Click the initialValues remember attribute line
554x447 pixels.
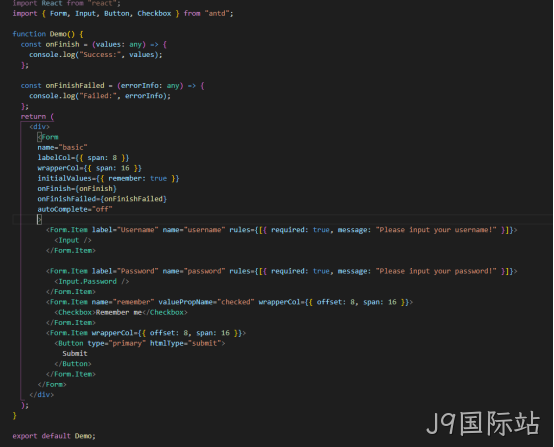108,178
